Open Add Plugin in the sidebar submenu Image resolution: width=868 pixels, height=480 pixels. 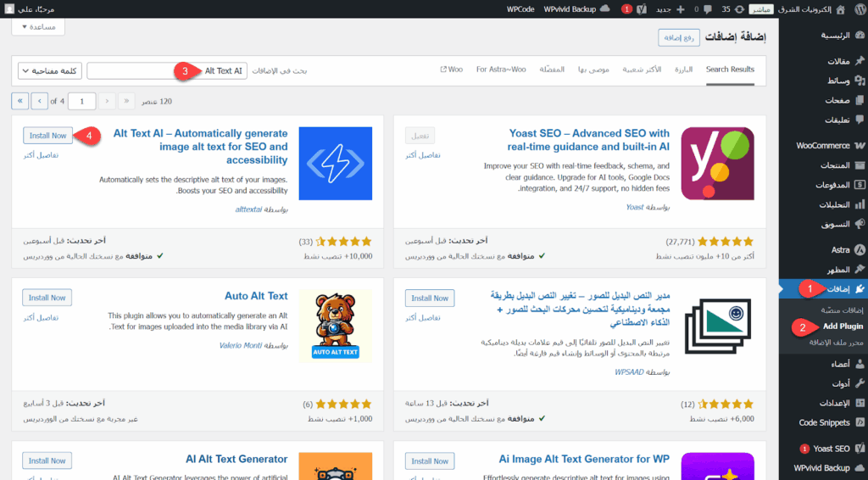(x=843, y=327)
